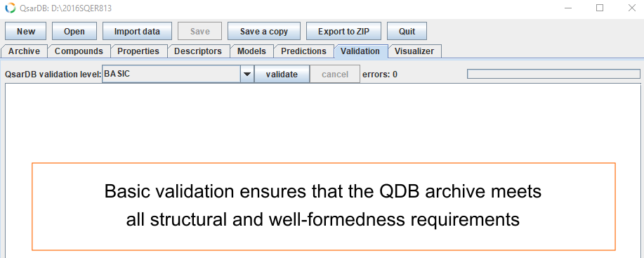The image size is (644, 258).
Task: Open the Compounds tab
Action: [x=79, y=51]
